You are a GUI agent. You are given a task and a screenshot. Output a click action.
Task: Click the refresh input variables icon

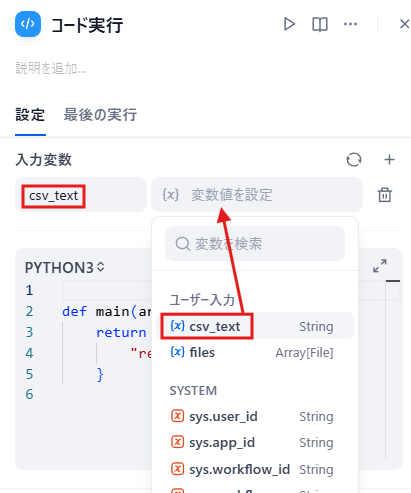click(x=354, y=159)
